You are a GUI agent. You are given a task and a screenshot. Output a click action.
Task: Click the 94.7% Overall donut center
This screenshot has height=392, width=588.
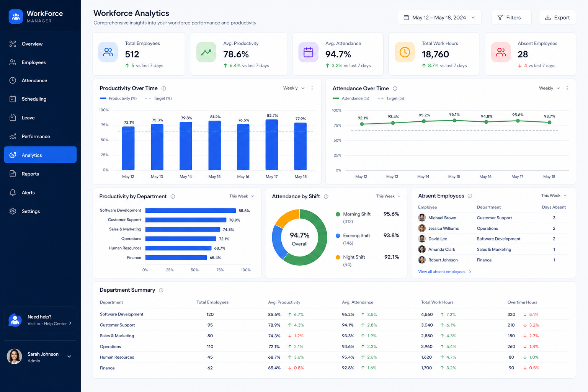pos(299,239)
